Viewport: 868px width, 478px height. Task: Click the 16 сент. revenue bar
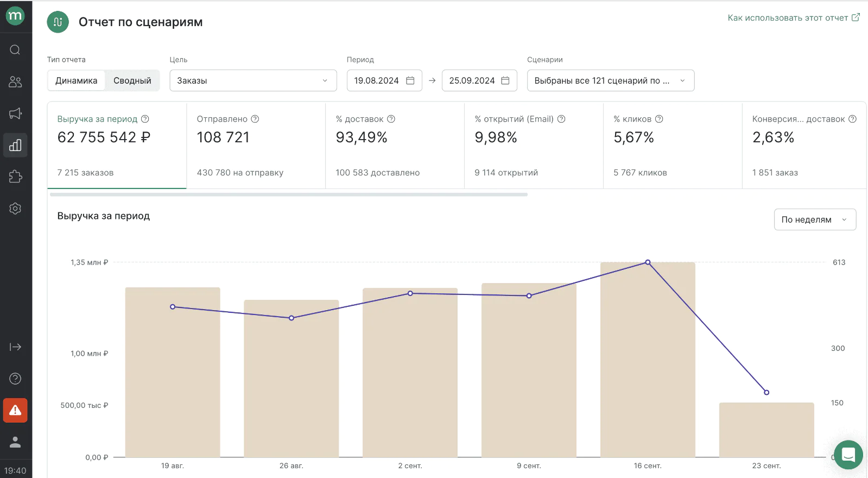pos(648,360)
